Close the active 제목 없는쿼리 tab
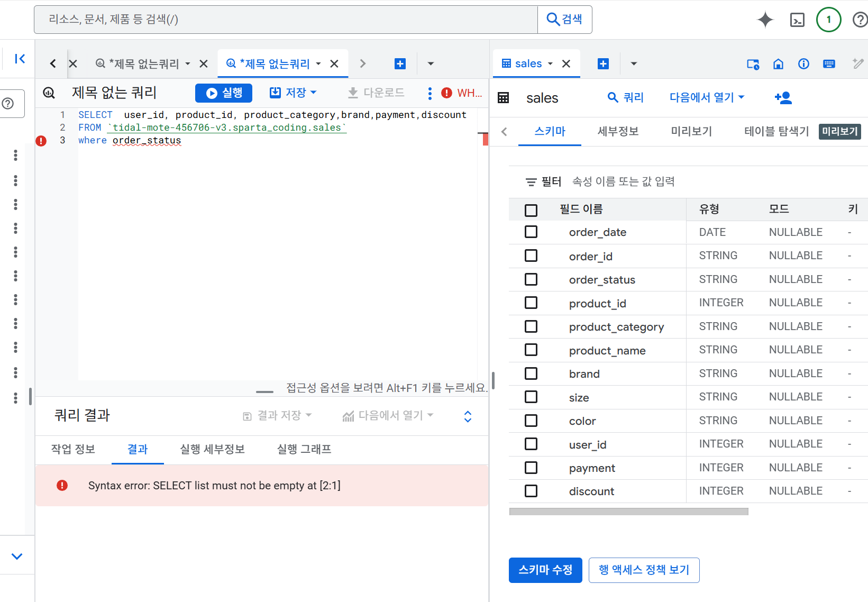 pos(334,63)
